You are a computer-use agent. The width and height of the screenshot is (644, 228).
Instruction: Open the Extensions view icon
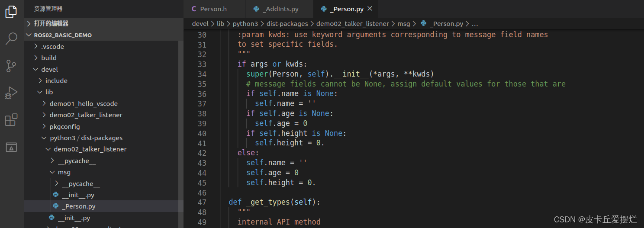[x=11, y=120]
